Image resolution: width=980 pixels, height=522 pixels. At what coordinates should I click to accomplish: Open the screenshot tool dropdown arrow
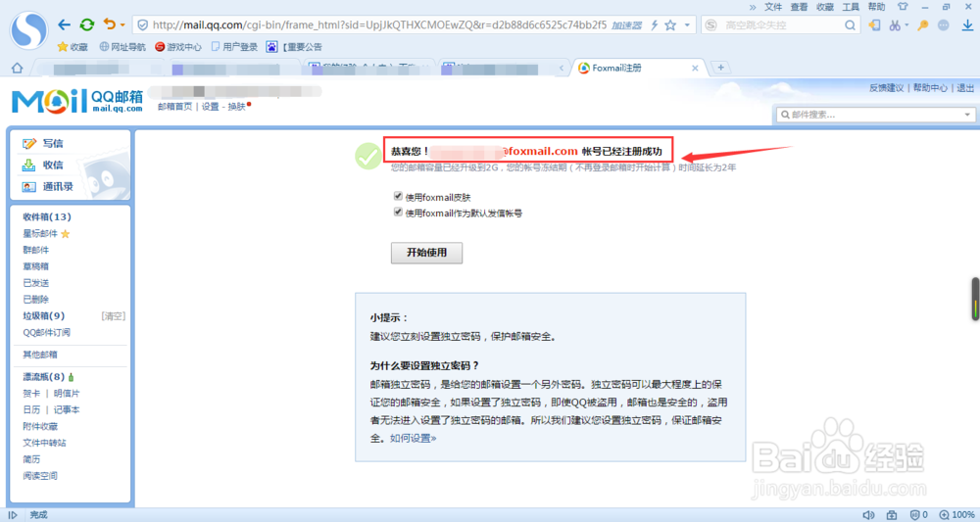click(906, 25)
